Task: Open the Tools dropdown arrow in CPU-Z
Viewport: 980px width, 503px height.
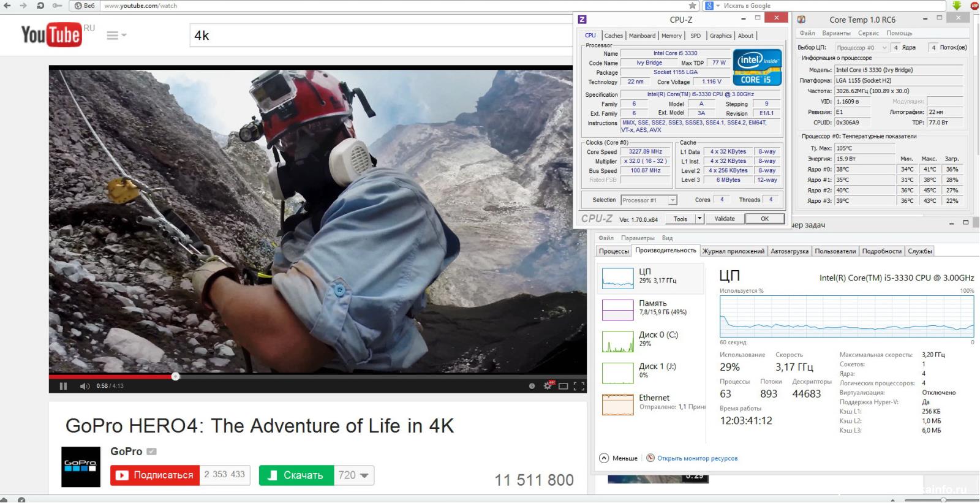Action: point(699,219)
